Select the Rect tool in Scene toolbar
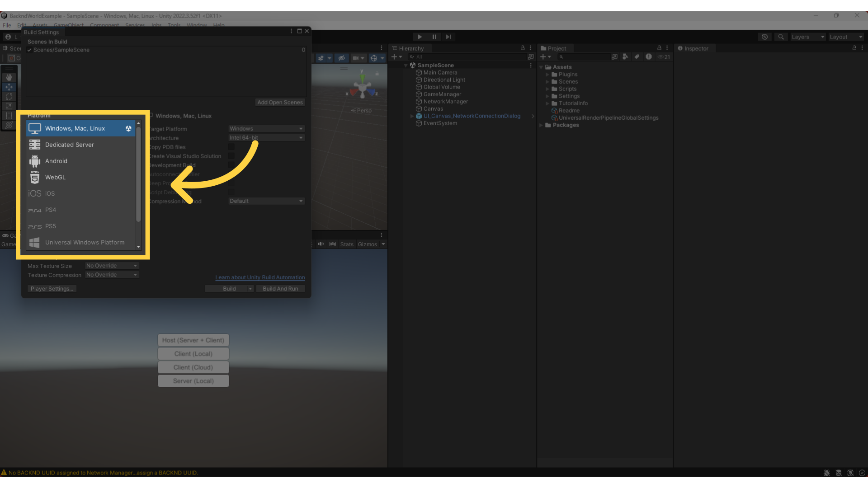Image resolution: width=868 pixels, height=488 pixels. click(9, 115)
